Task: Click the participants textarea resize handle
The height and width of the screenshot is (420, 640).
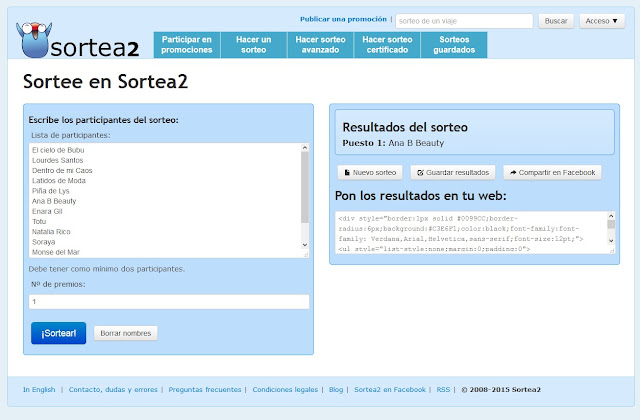Action: tap(306, 255)
